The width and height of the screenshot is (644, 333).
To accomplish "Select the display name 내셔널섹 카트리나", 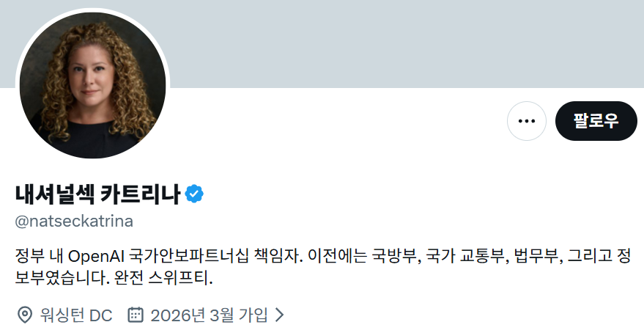I will tap(97, 194).
